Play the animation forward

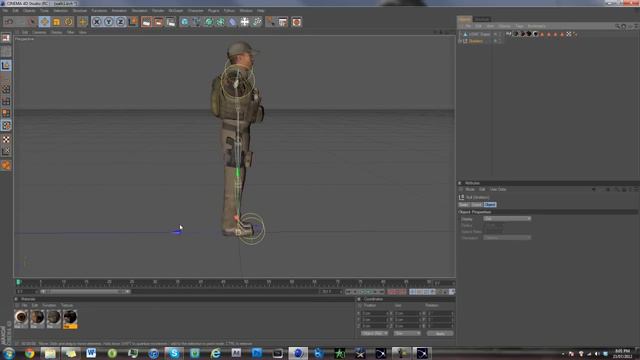click(x=368, y=291)
